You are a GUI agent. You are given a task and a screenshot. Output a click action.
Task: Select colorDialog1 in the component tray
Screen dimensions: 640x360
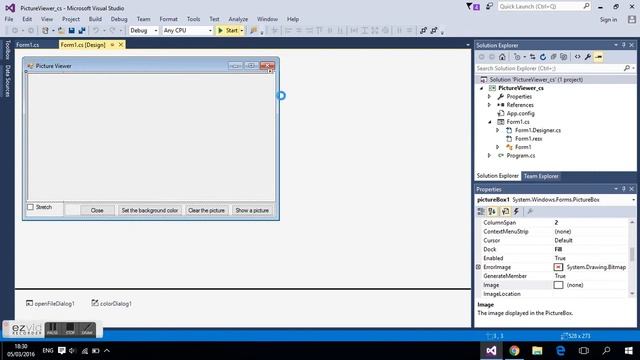111,303
